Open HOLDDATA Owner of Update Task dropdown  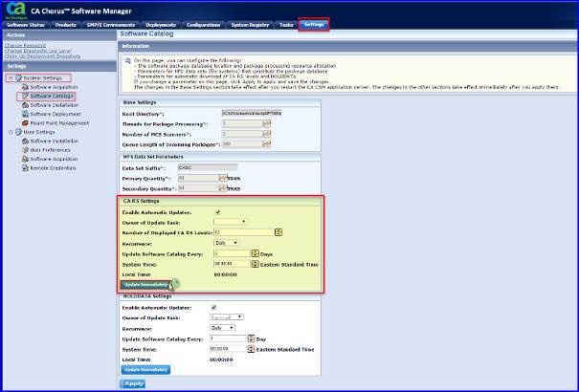click(227, 317)
